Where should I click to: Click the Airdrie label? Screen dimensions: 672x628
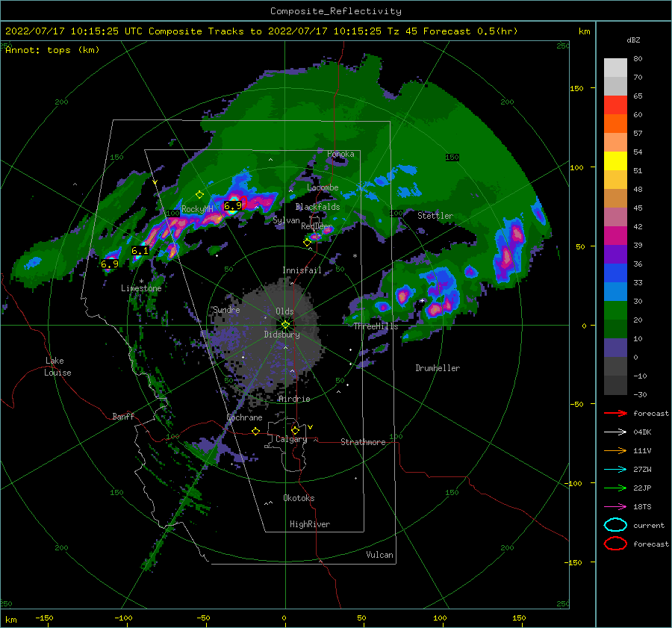click(x=294, y=399)
